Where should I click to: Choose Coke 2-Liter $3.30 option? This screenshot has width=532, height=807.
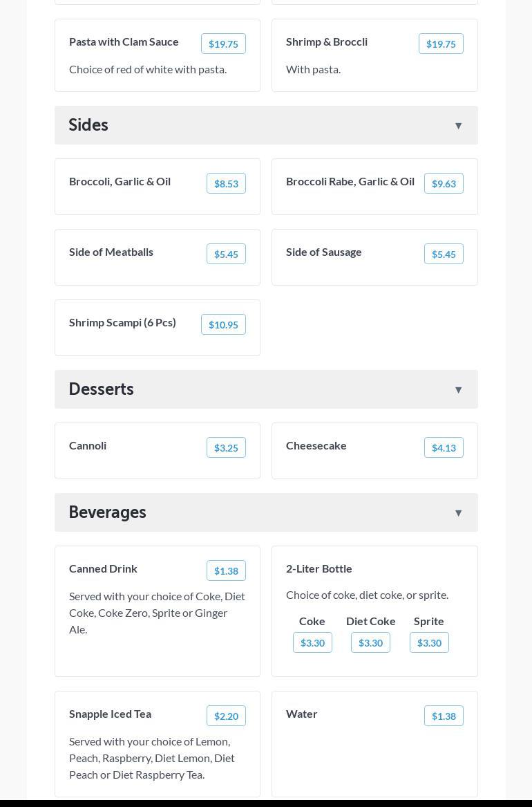pyautogui.click(x=312, y=642)
